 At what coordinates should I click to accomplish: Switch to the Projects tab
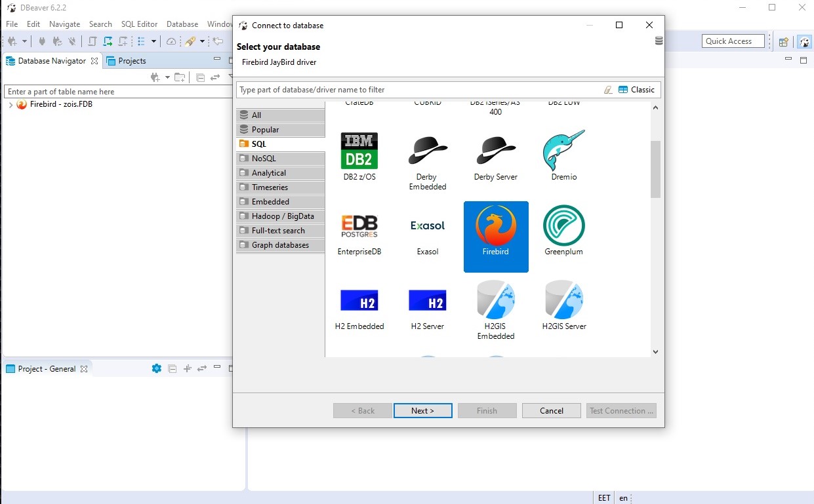pos(126,61)
